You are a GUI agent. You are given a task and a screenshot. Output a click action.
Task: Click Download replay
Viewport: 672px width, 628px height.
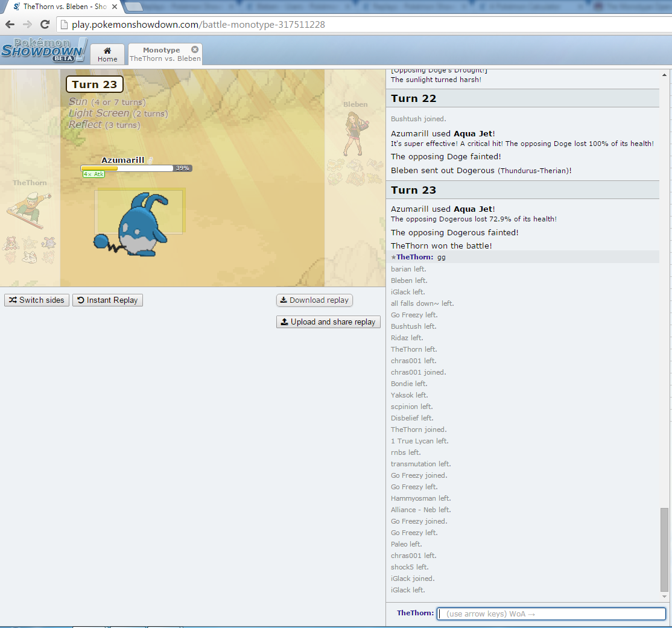coord(314,300)
